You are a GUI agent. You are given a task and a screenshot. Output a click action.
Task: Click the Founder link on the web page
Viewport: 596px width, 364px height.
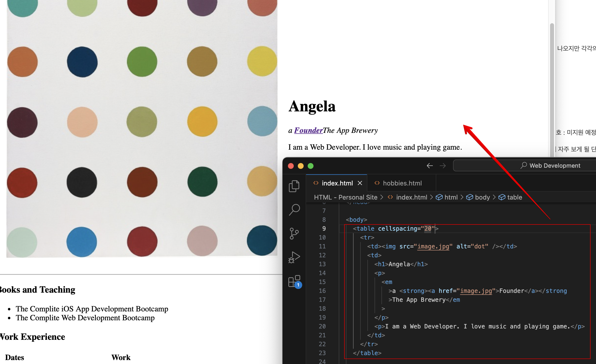click(308, 130)
